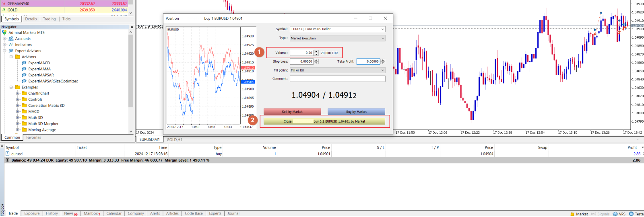Image resolution: width=644 pixels, height=217 pixels.
Task: Click the circled plus icon beside Balance
Action: pyautogui.click(x=7, y=160)
